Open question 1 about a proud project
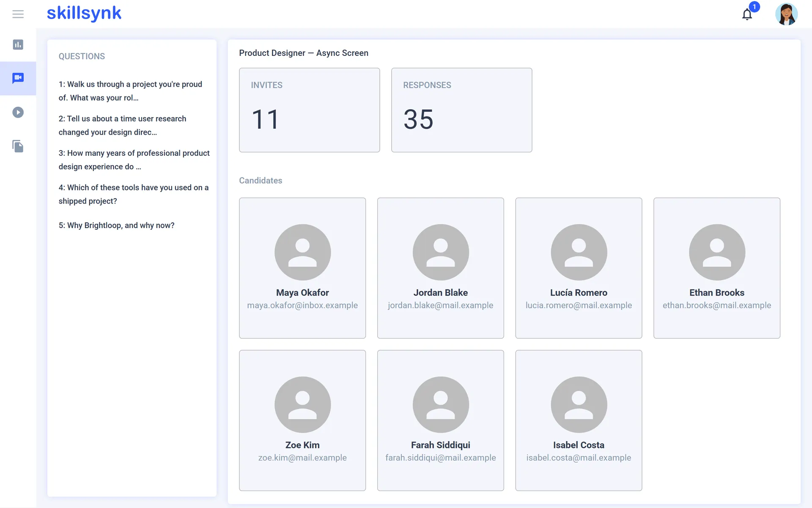 coord(132,91)
